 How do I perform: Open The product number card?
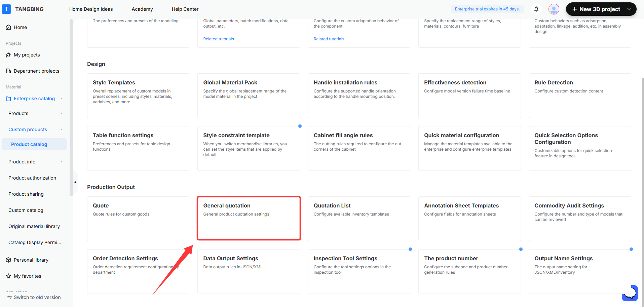tap(469, 271)
